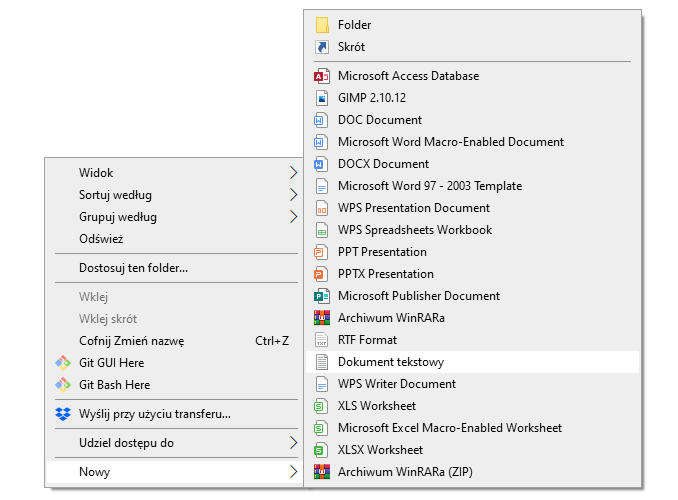
Task: Choose Odśwież to refresh the folder
Action: point(101,239)
